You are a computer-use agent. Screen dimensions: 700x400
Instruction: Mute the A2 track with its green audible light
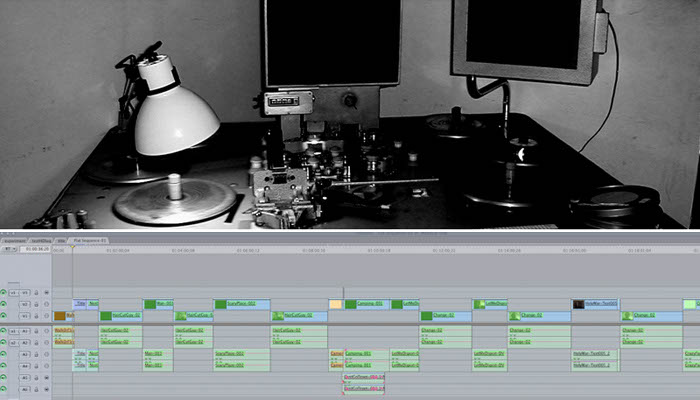[x=3, y=342]
